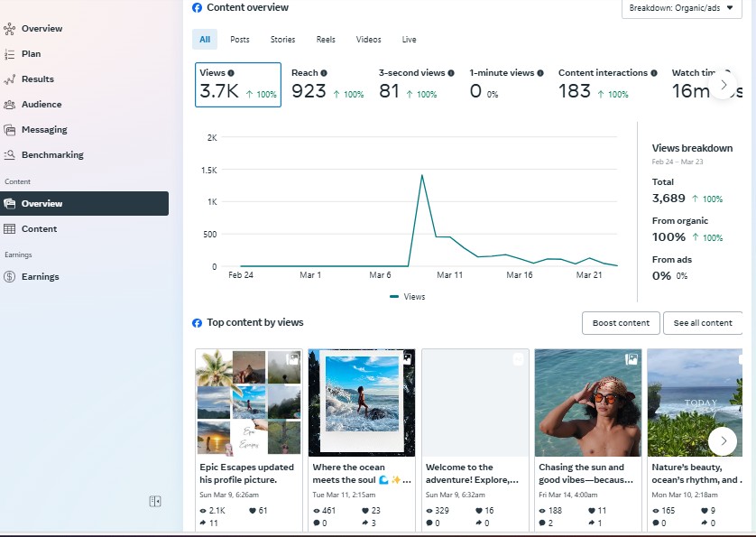Click Boost content button
756x537 pixels.
[x=621, y=323]
